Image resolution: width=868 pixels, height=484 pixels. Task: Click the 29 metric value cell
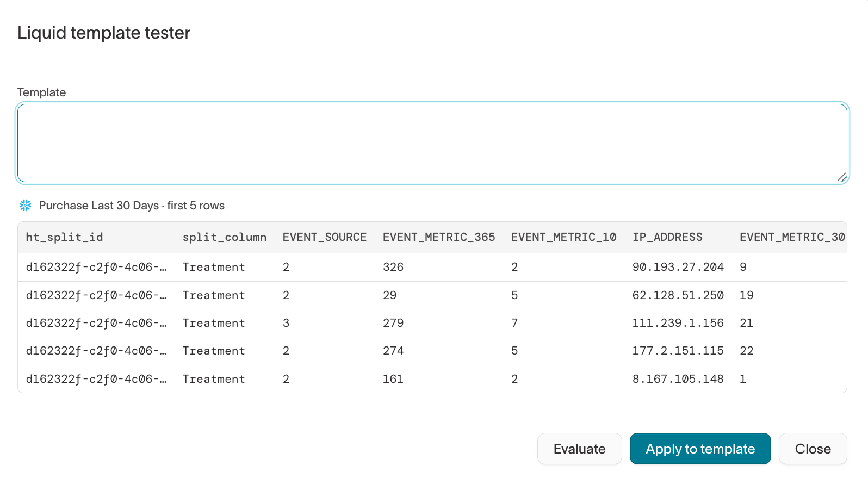pyautogui.click(x=390, y=295)
